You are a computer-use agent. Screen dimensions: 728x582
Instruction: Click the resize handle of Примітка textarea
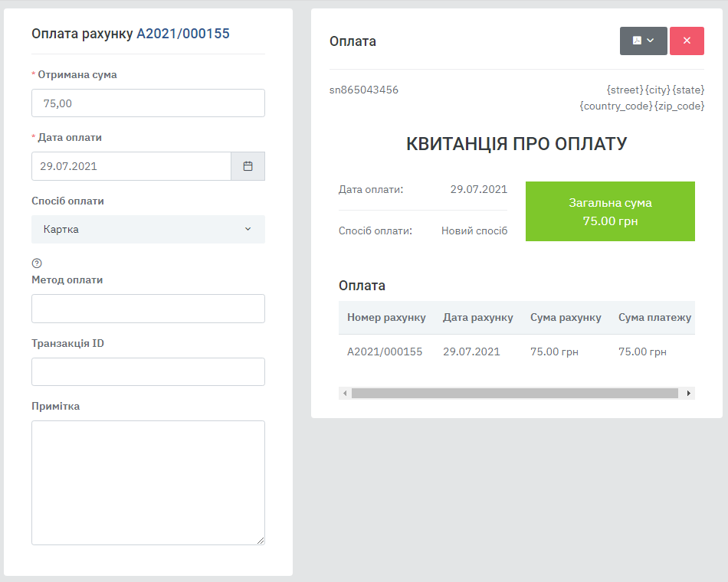point(261,541)
